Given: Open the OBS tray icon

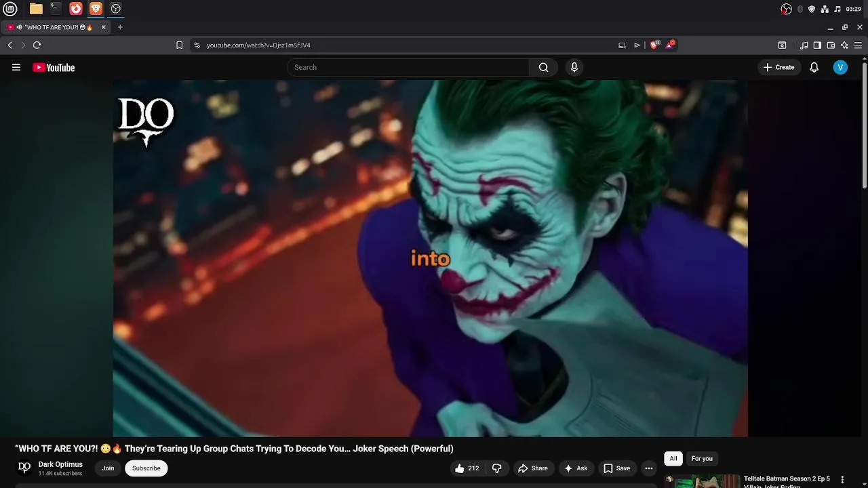Looking at the screenshot, I should [786, 9].
